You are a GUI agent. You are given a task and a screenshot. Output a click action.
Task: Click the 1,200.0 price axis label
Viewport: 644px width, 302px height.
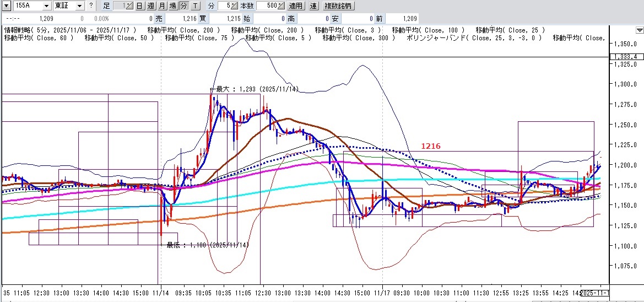(626, 165)
